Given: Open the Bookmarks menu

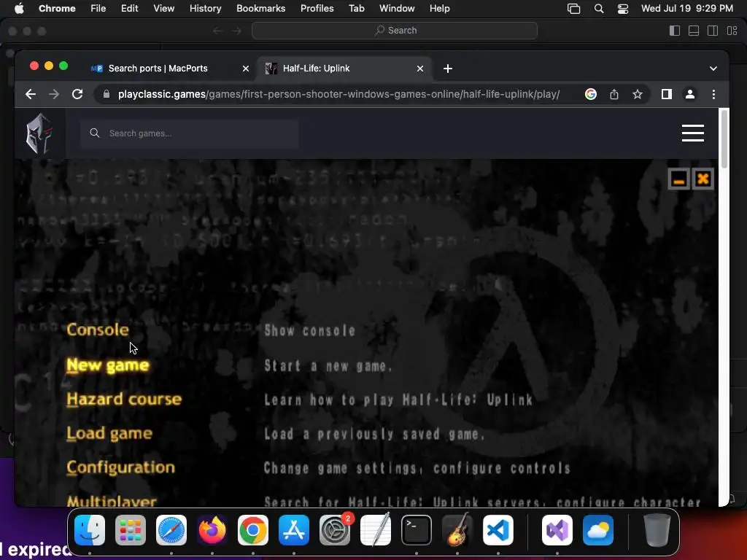Looking at the screenshot, I should coord(260,9).
